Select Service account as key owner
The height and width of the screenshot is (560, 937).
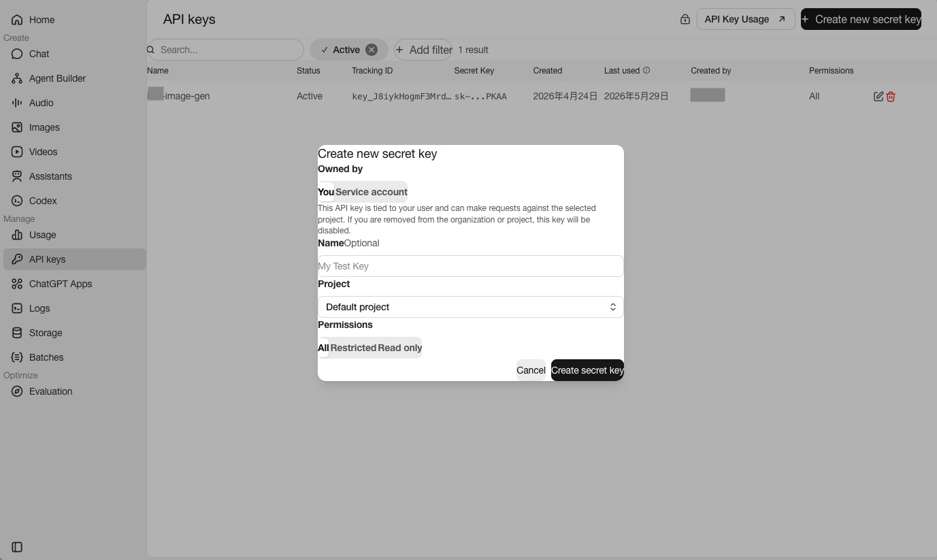coord(372,192)
